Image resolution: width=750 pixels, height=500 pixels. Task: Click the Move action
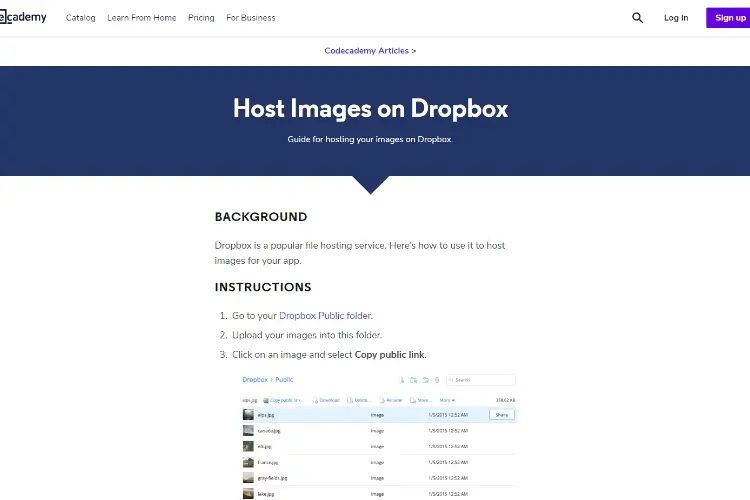pyautogui.click(x=420, y=400)
